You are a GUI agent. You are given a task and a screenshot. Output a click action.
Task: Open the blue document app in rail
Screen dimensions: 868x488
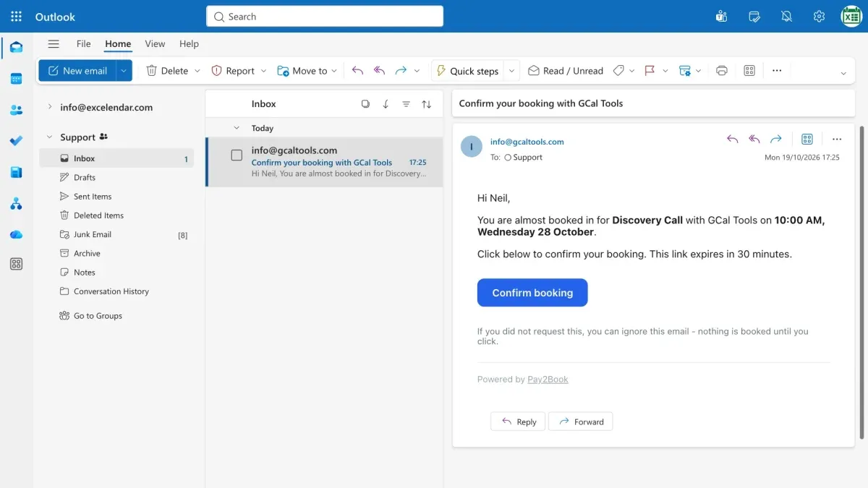pyautogui.click(x=16, y=172)
